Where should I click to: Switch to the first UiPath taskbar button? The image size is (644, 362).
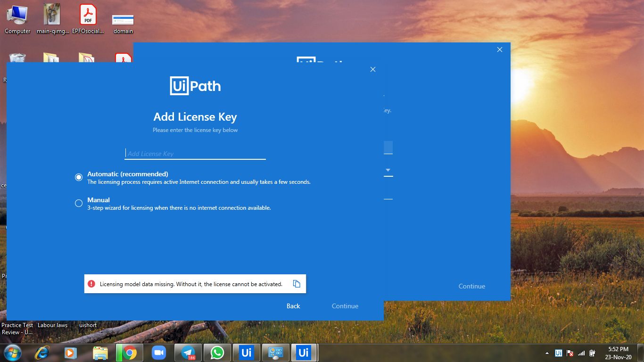[247, 353]
